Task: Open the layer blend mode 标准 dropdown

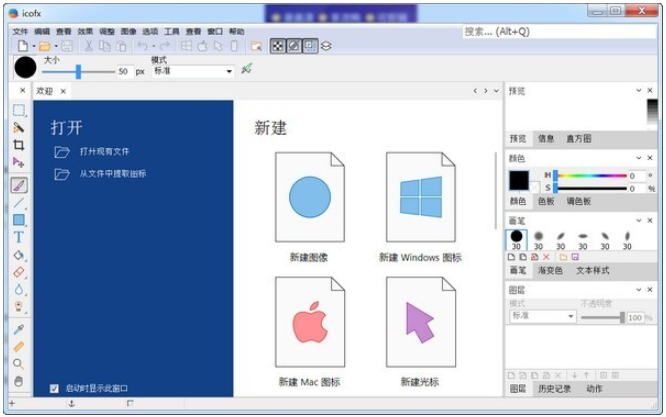Action: [542, 316]
